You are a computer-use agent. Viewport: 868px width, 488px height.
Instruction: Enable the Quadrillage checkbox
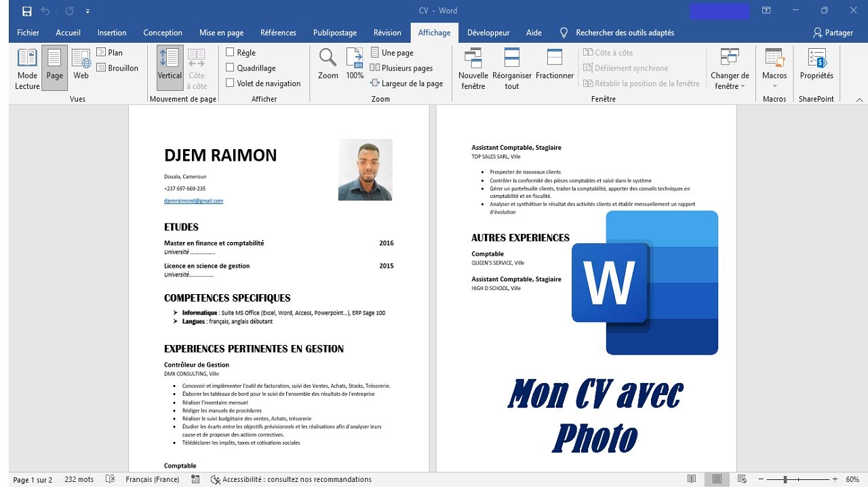(x=230, y=68)
